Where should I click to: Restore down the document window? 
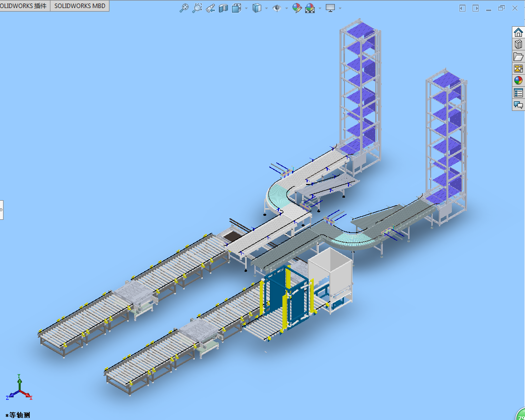point(502,8)
